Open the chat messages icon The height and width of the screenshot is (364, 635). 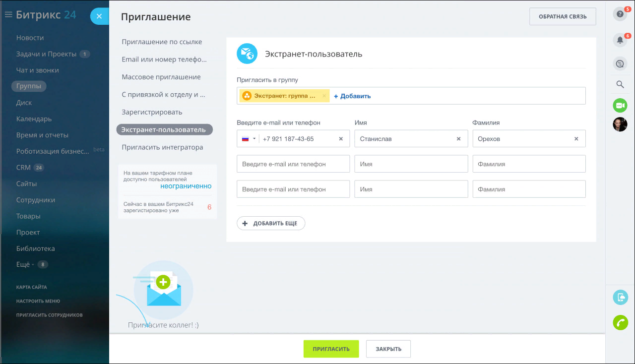coord(620,63)
